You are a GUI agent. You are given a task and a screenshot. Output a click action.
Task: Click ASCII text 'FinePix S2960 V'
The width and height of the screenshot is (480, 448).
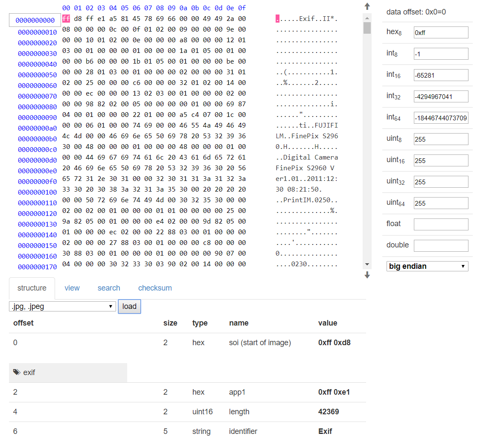305,168
